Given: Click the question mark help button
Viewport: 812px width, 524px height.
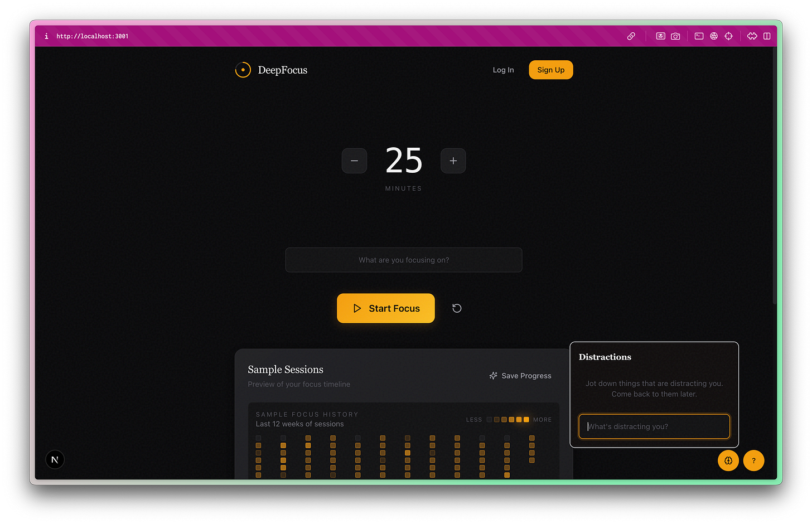Looking at the screenshot, I should [754, 460].
